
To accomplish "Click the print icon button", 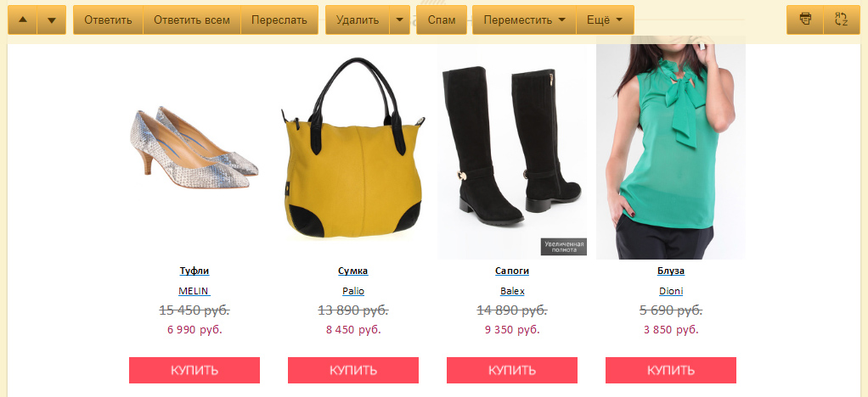I will (805, 20).
